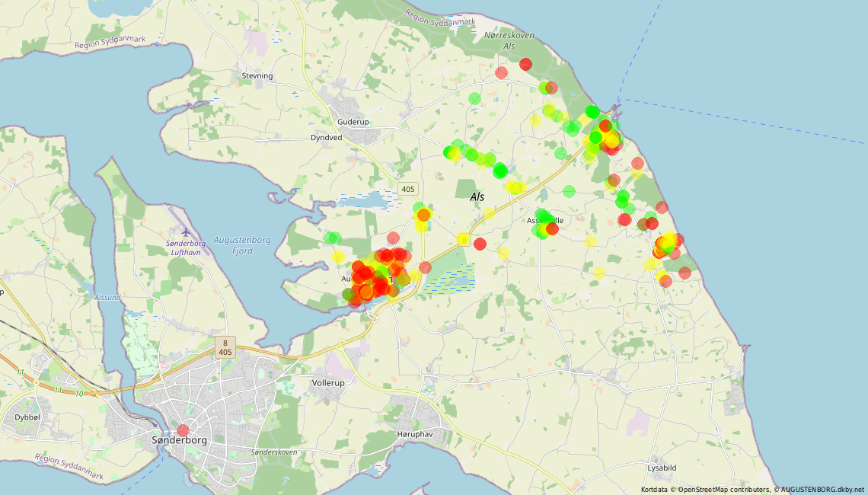Select the orange marker below 405 shield

tap(423, 215)
